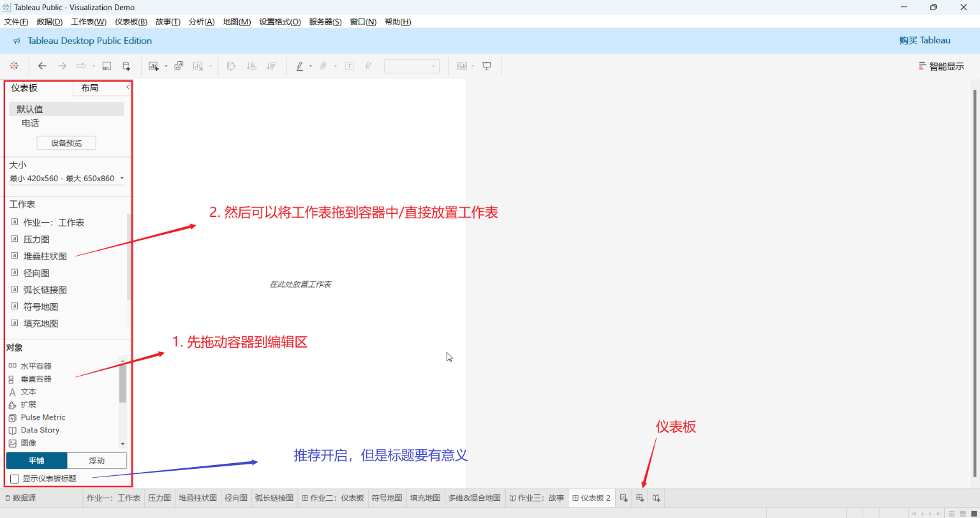Screen dimensions: 980x518
Task: Click new dashboard icon in bottom tabs
Action: pos(640,498)
